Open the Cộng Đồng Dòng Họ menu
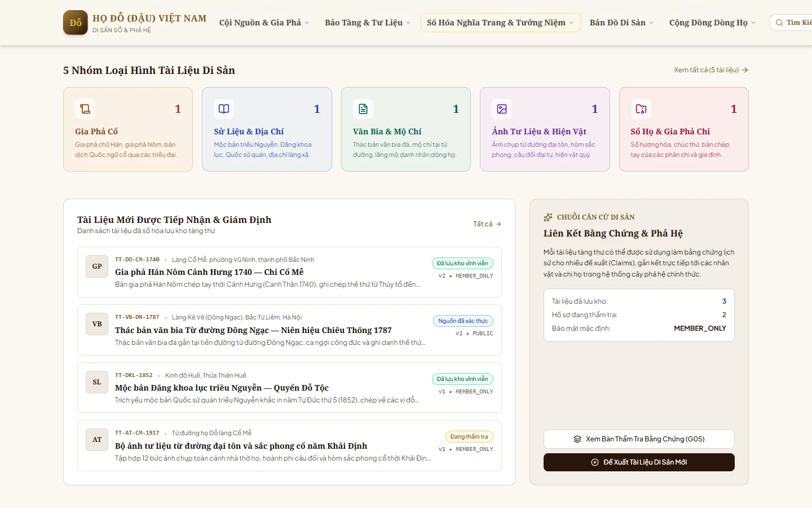The height and width of the screenshot is (508, 812). pyautogui.click(x=712, y=23)
